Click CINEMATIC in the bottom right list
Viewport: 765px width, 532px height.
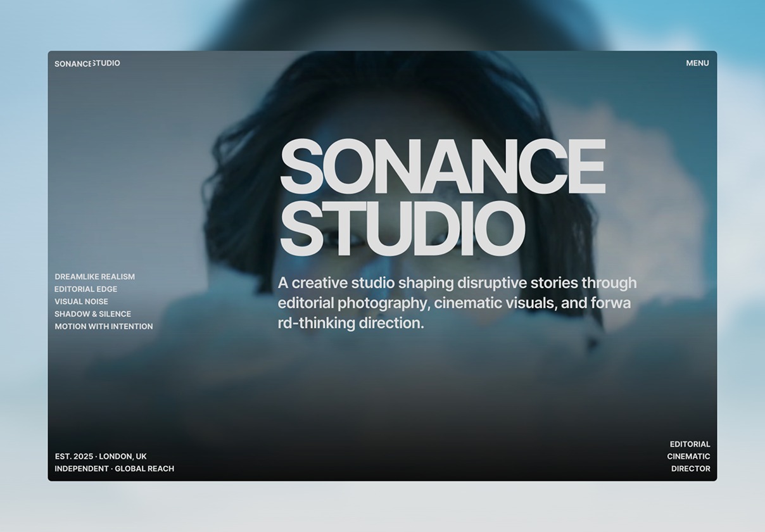688,456
